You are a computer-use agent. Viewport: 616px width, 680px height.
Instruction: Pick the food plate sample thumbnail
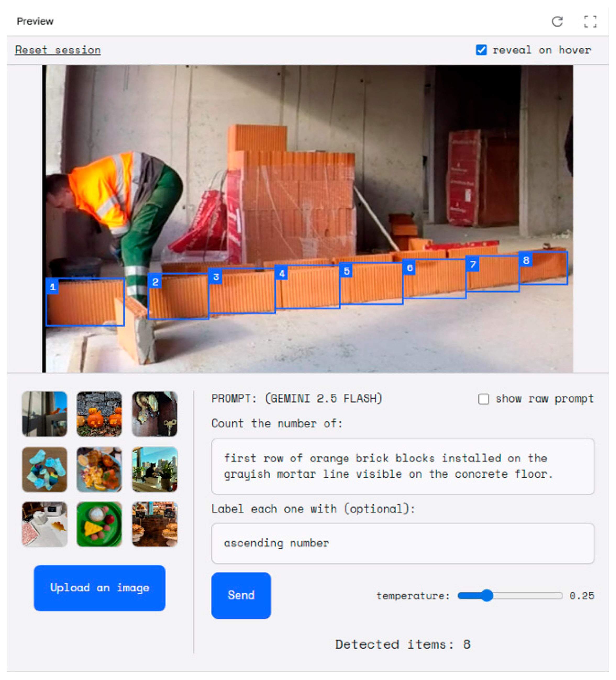click(99, 469)
